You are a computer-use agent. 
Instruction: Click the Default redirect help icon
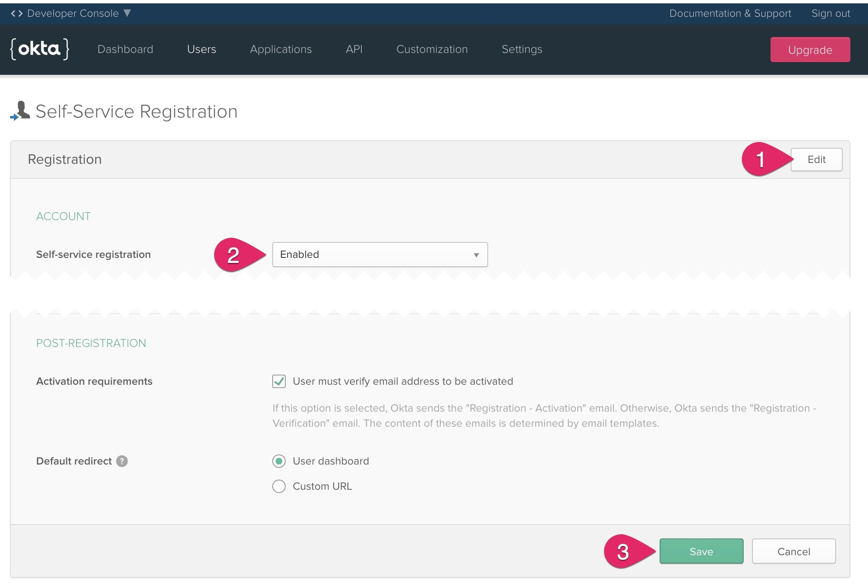(122, 461)
